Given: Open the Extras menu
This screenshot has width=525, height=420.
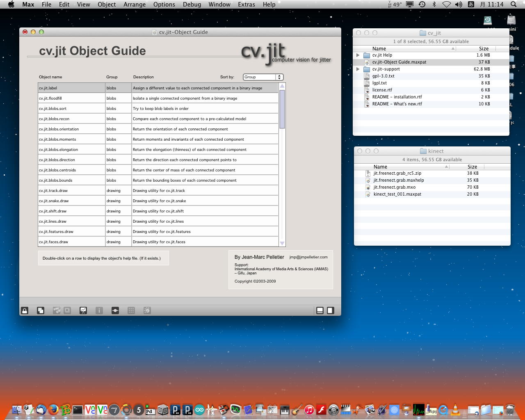Looking at the screenshot, I should pos(246,5).
